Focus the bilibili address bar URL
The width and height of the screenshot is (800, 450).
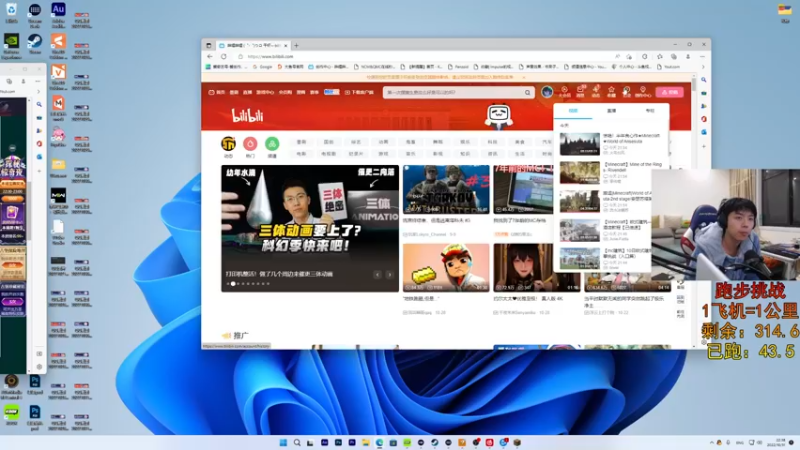pos(270,57)
